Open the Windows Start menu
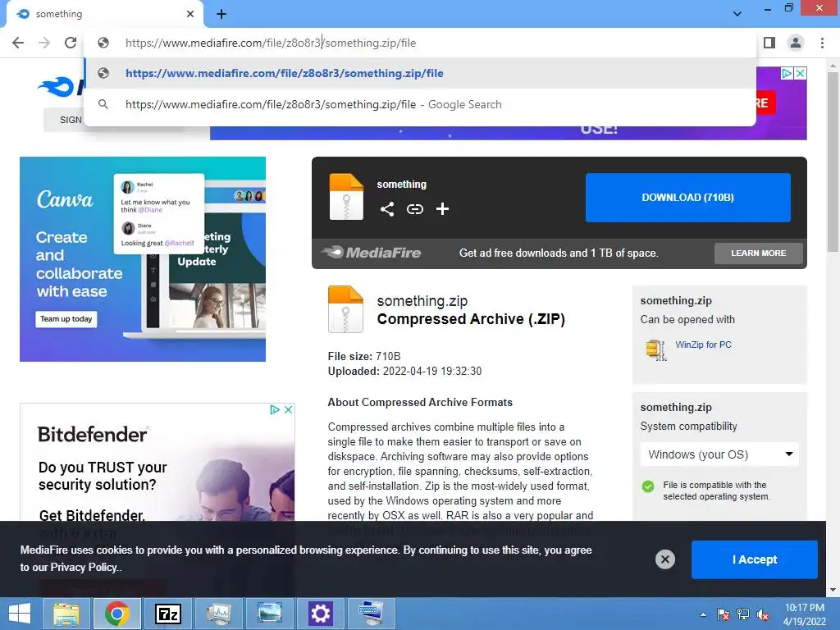 click(20, 614)
